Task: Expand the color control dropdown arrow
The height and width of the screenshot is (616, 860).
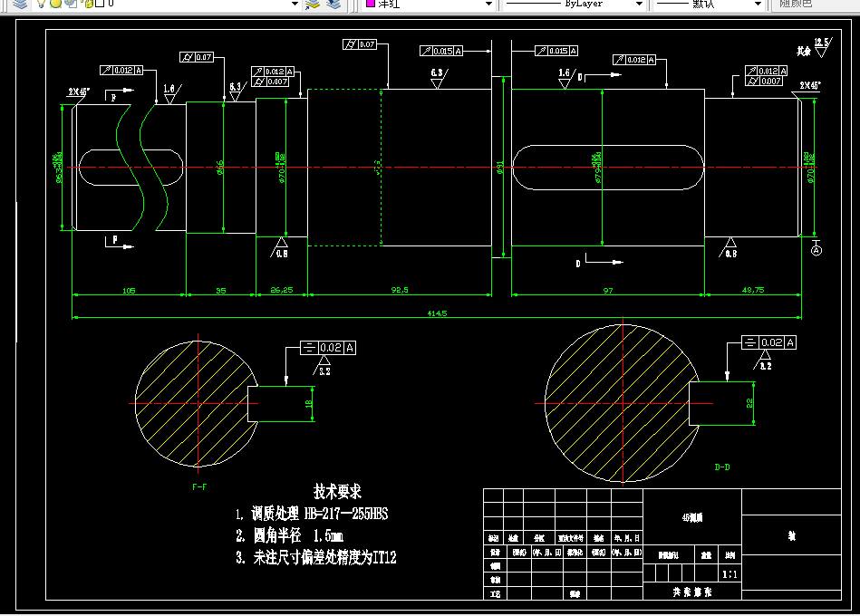Action: pyautogui.click(x=488, y=4)
